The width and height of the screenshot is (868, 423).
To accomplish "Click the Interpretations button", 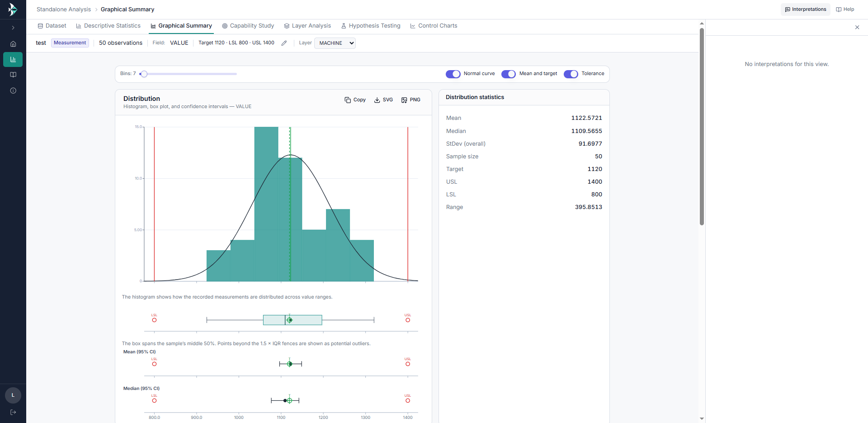I will (x=806, y=10).
